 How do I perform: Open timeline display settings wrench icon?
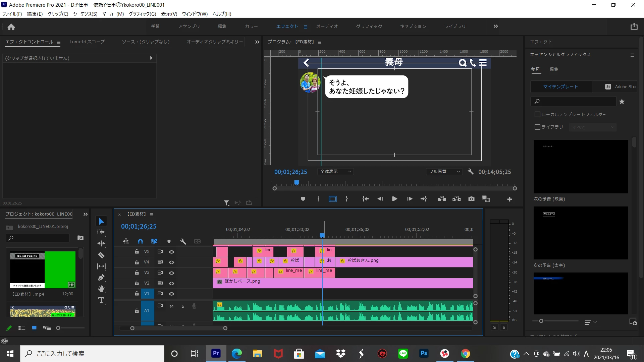tap(183, 241)
